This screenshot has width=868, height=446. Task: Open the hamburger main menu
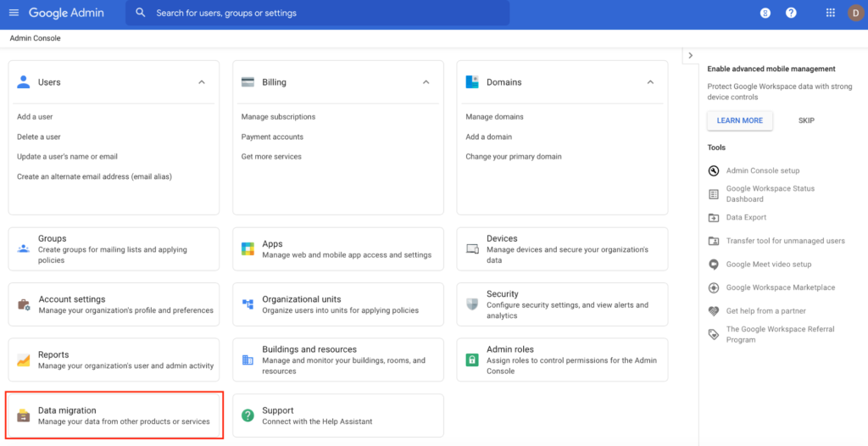[14, 13]
